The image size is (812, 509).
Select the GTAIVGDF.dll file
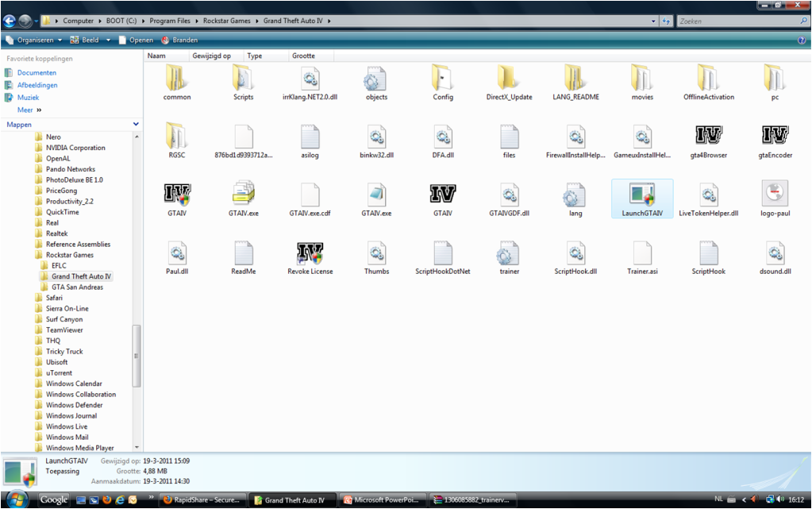[509, 199]
